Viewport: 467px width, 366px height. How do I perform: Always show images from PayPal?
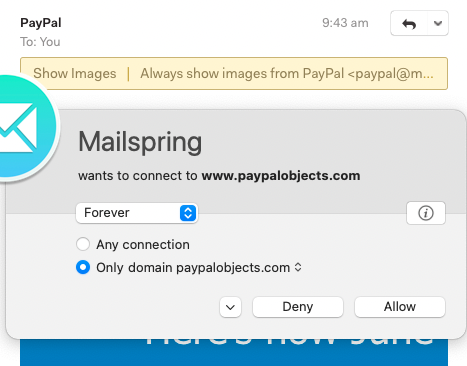point(287,74)
